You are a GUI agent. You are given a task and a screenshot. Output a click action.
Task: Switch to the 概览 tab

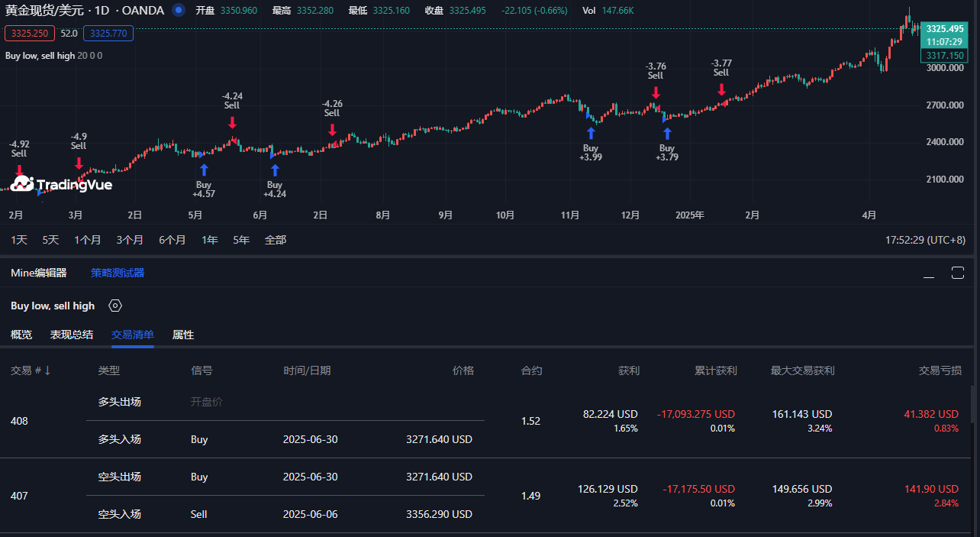click(21, 335)
